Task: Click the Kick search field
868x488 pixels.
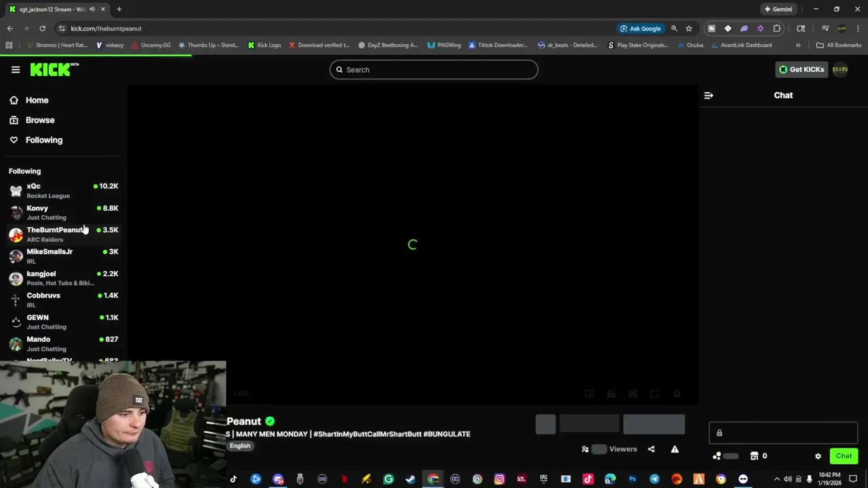Action: click(x=434, y=70)
